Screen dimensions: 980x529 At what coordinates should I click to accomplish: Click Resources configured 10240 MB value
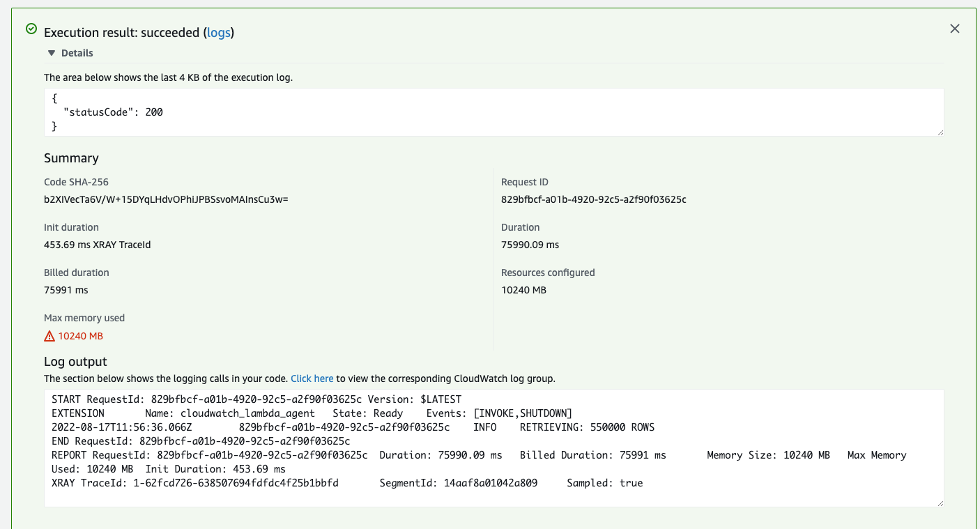click(523, 290)
